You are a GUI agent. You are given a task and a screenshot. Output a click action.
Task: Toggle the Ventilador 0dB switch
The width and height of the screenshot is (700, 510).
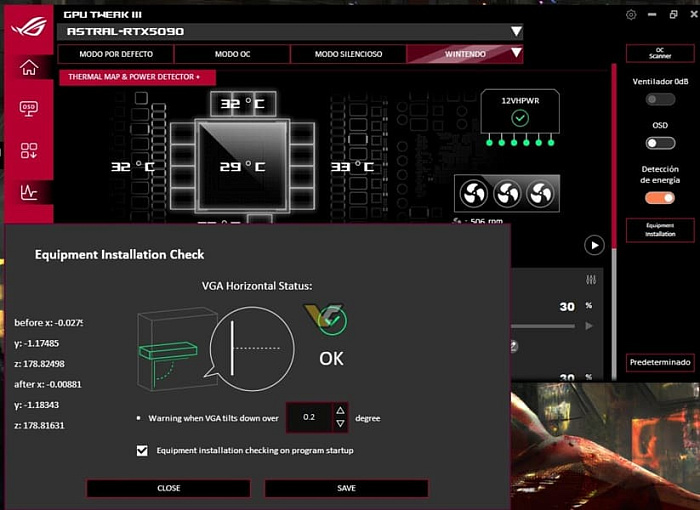point(660,99)
